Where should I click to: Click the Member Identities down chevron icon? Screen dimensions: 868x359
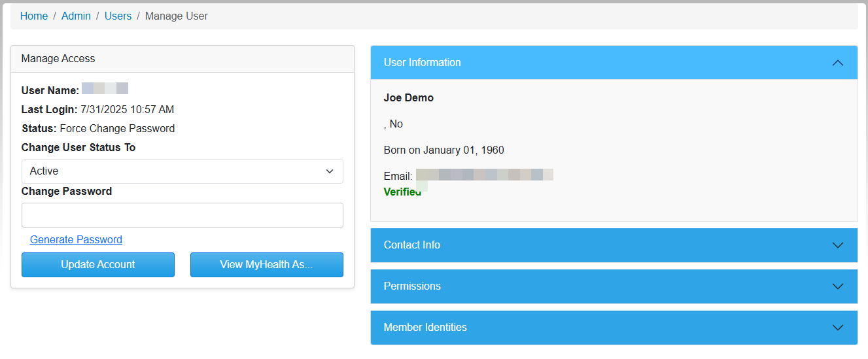pos(837,328)
